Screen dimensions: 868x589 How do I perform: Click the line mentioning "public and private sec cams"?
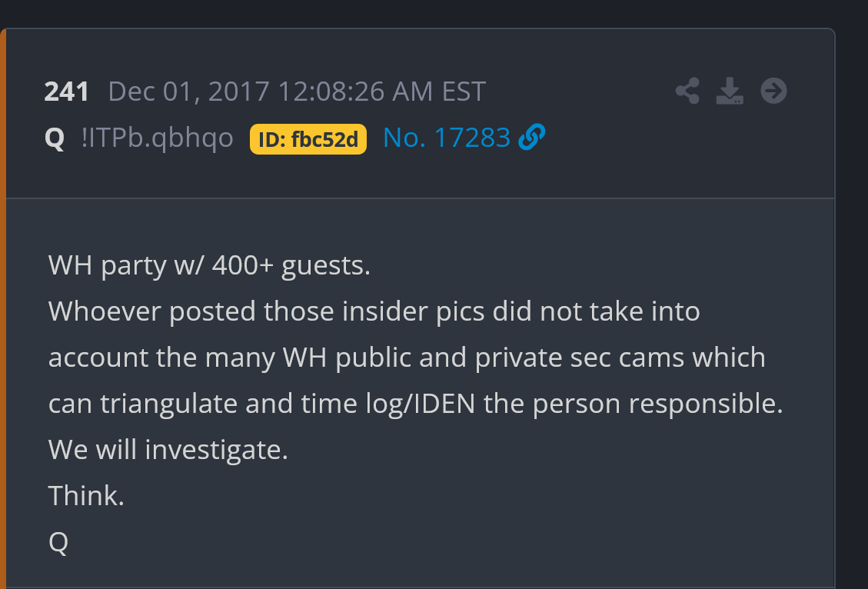coord(407,358)
